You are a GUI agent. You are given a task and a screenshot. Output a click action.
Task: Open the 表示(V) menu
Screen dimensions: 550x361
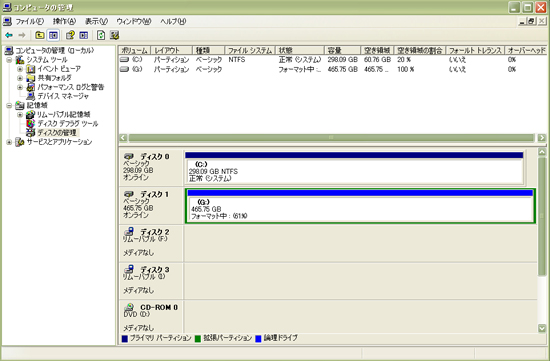96,21
